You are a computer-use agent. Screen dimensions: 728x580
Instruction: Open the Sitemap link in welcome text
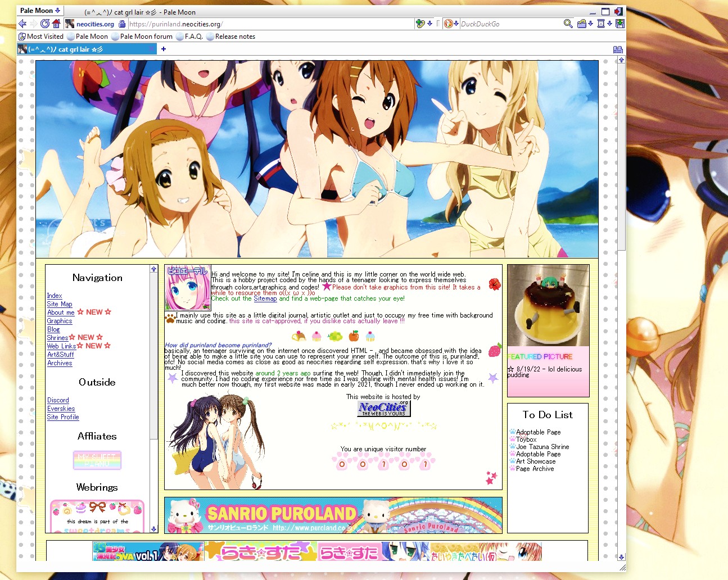[x=265, y=298]
